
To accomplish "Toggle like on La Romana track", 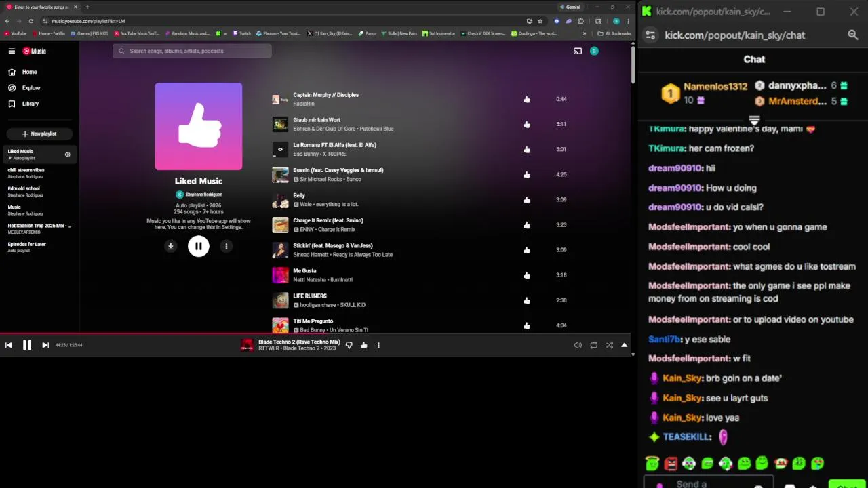I will coord(527,149).
